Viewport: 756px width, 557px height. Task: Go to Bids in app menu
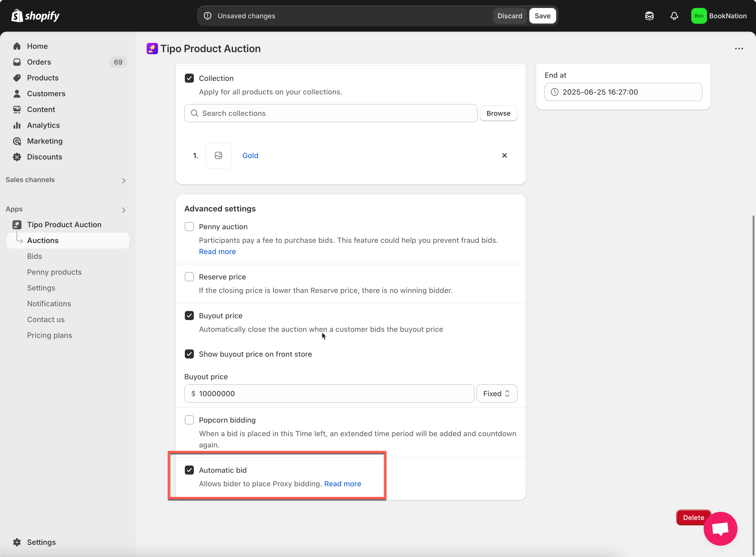(x=34, y=256)
